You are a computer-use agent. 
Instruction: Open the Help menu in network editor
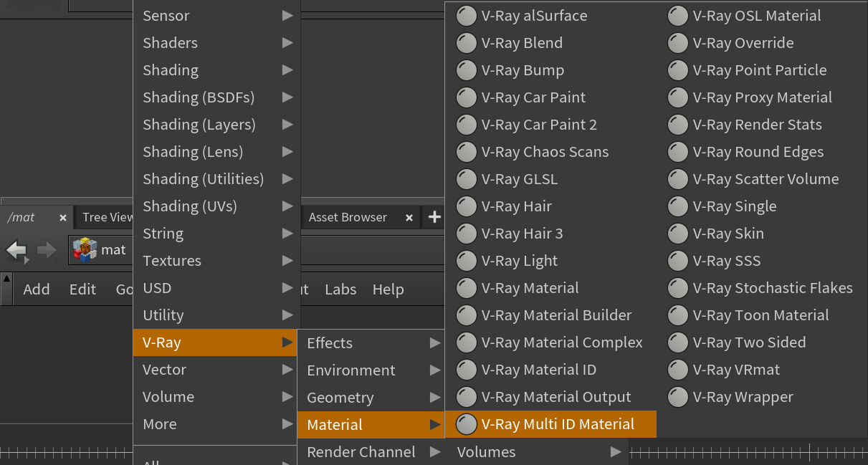pyautogui.click(x=388, y=289)
